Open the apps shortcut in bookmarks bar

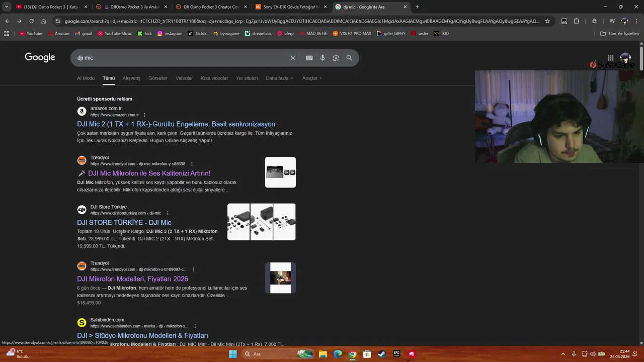[x=7, y=33]
